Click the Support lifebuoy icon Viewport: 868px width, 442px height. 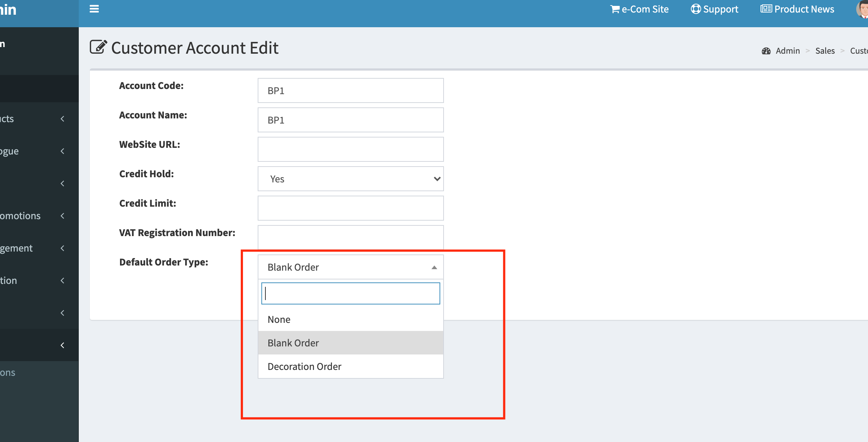click(x=695, y=9)
